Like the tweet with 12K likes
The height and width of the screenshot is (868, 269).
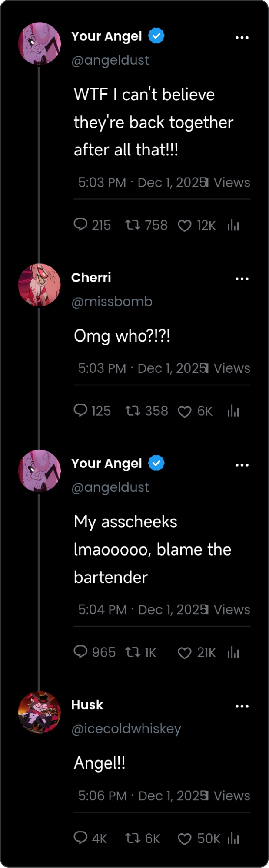coord(185,226)
